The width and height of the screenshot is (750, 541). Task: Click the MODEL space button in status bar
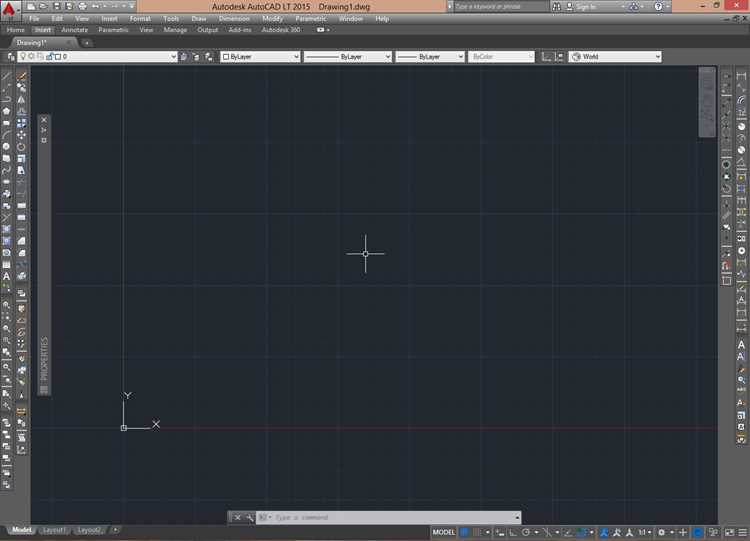444,532
